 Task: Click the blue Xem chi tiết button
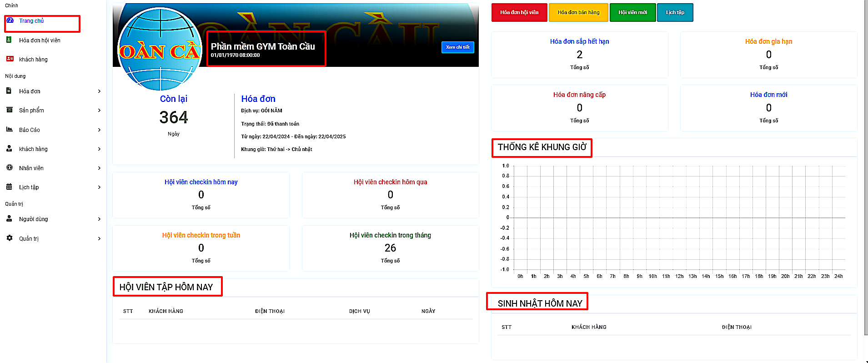(457, 47)
